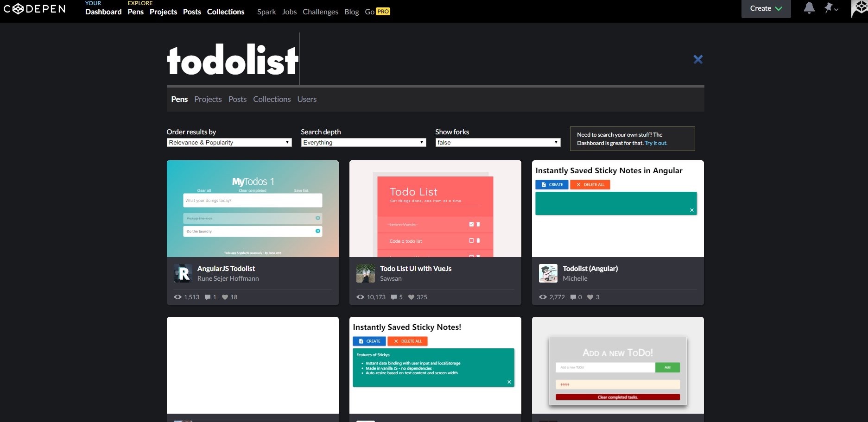Open the Blog link

tap(351, 12)
